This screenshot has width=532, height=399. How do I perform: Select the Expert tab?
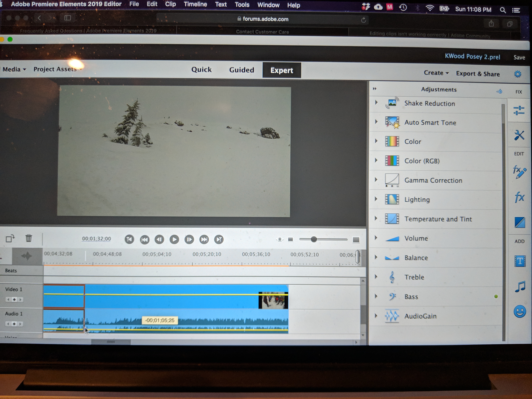point(282,70)
